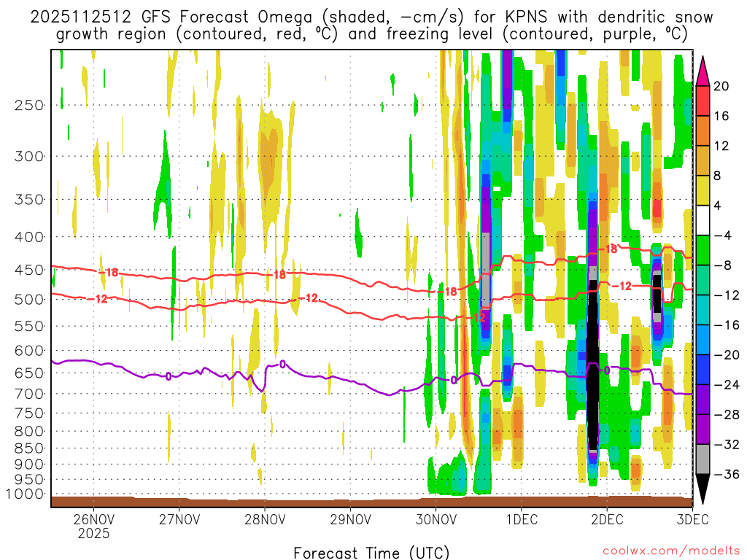Image resolution: width=747 pixels, height=560 pixels.
Task: Pick the red 16-20 colorbar segment
Action: point(703,101)
